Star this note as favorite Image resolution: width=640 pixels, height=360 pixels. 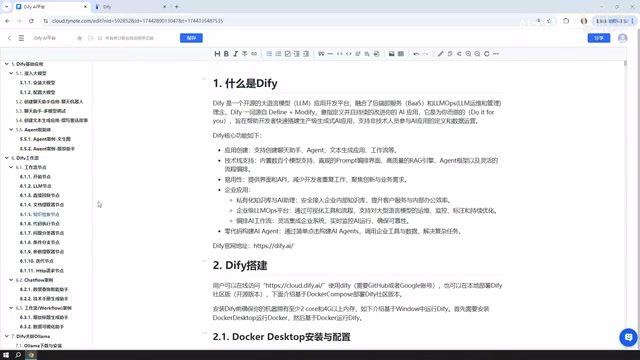(80, 38)
